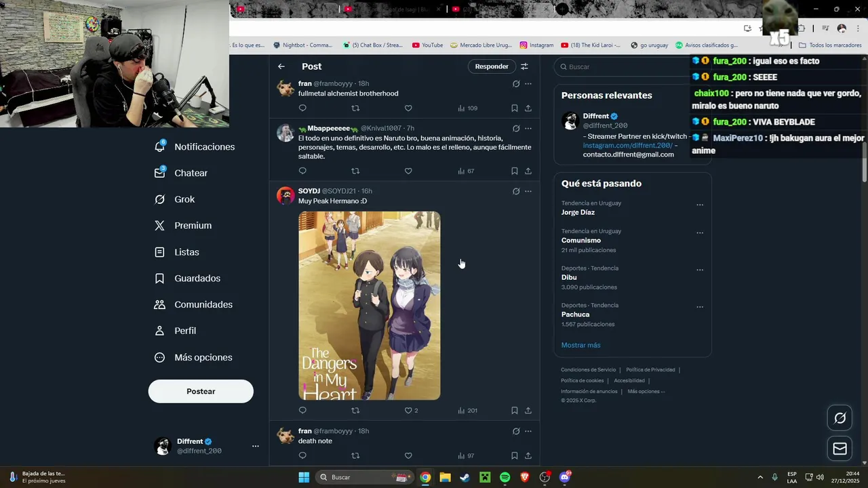Open Discord from the taskbar
Screen dimensions: 868x488
point(565,477)
